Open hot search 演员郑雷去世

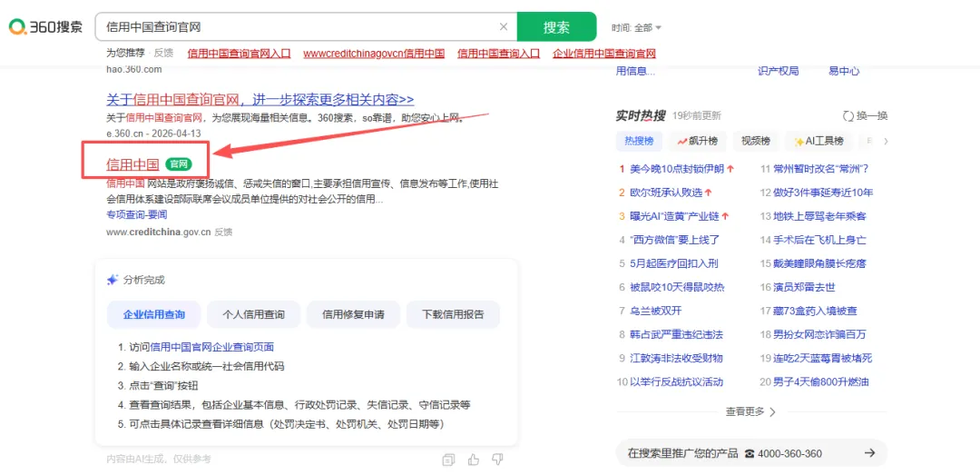point(804,287)
